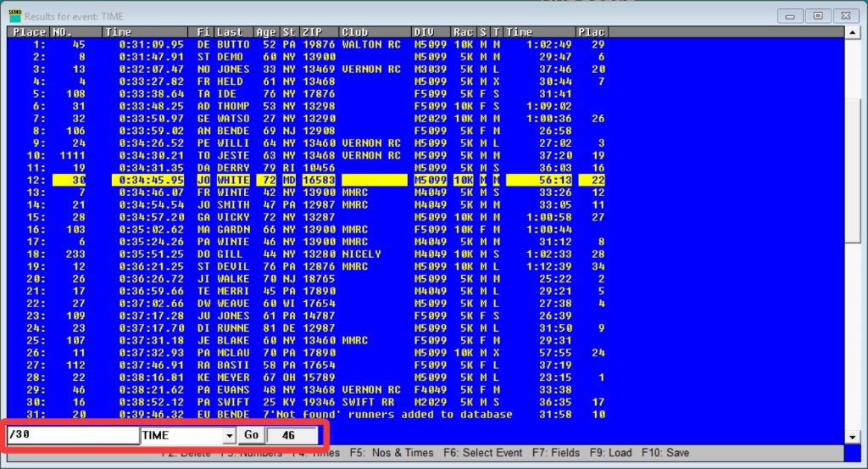Click bib number 1111
This screenshot has width=868, height=469.
tap(73, 155)
